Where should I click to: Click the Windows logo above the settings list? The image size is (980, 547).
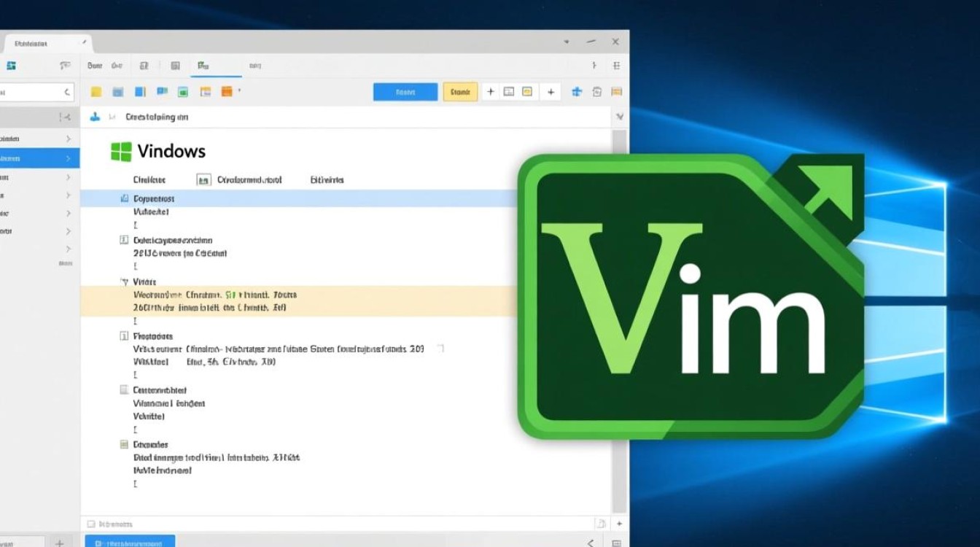(x=121, y=151)
